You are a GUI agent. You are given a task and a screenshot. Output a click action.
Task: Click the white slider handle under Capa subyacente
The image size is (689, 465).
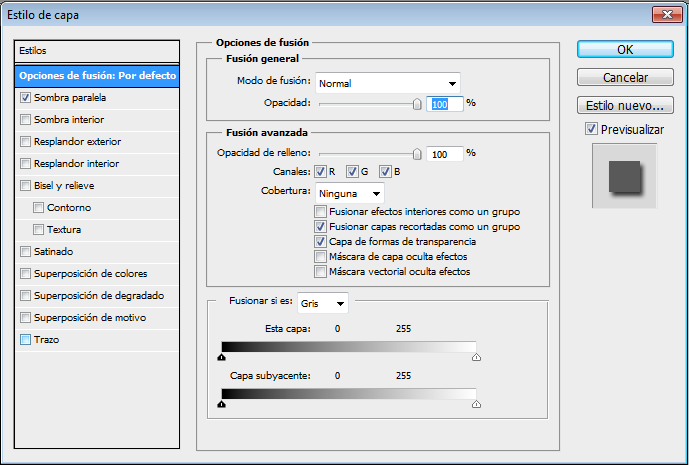[475, 404]
